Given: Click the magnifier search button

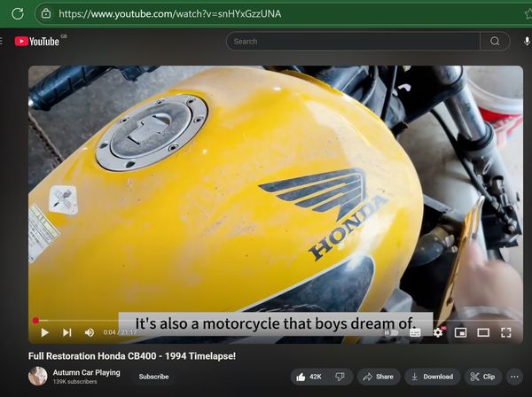Looking at the screenshot, I should click(x=495, y=42).
